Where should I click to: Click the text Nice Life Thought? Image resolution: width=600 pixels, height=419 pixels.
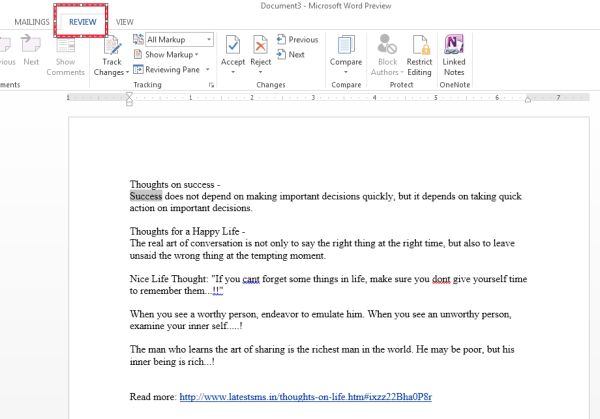point(169,279)
